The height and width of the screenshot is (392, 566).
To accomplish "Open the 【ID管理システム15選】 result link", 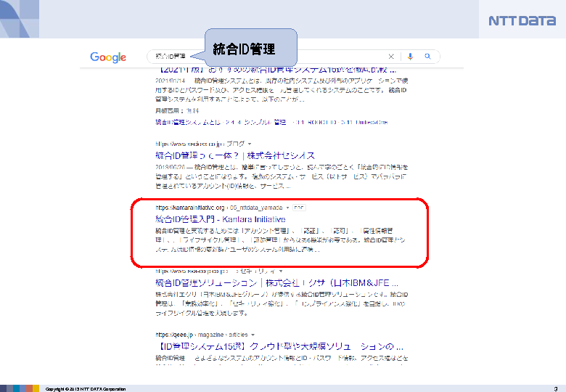I will (279, 346).
